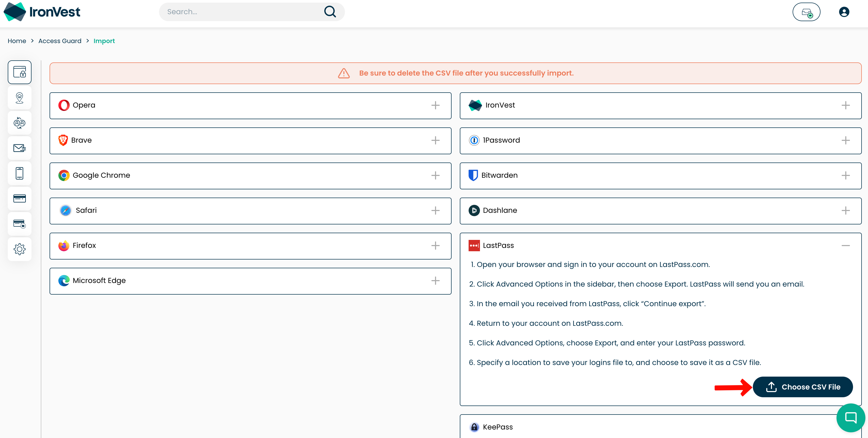Click the Brave lion logo

[63, 140]
